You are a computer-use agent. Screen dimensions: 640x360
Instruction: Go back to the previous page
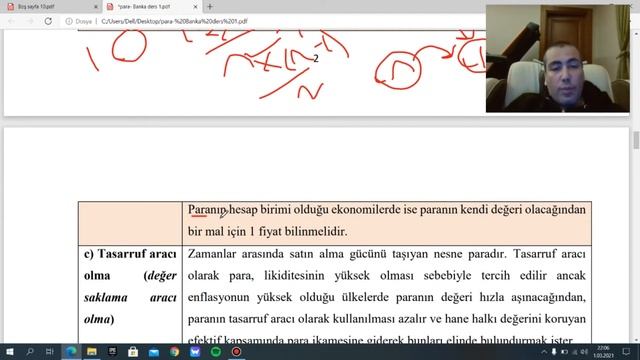tap(12, 21)
